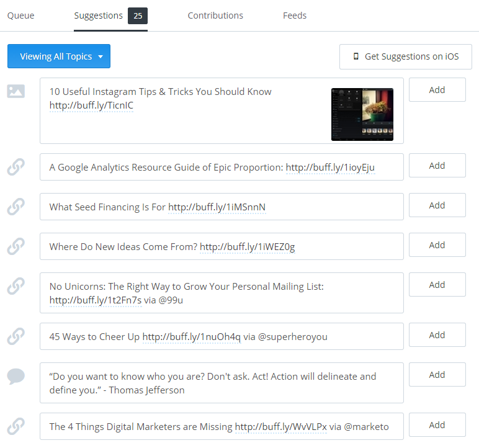Screen dimensions: 479x448
Task: Click Get Suggestions on iOS button
Action: pyautogui.click(x=406, y=57)
